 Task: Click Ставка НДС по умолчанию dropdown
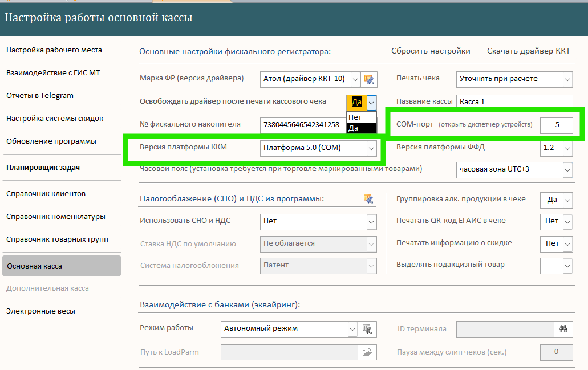[318, 244]
